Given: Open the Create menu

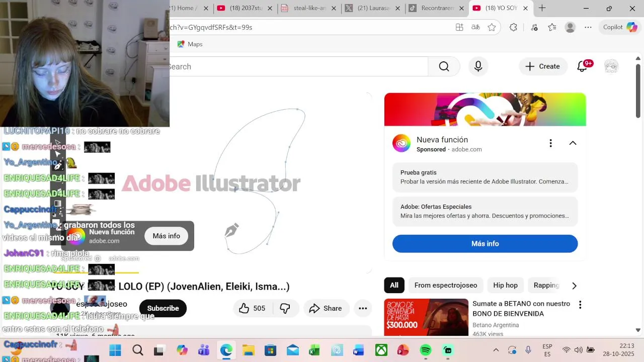Looking at the screenshot, I should click(x=543, y=66).
